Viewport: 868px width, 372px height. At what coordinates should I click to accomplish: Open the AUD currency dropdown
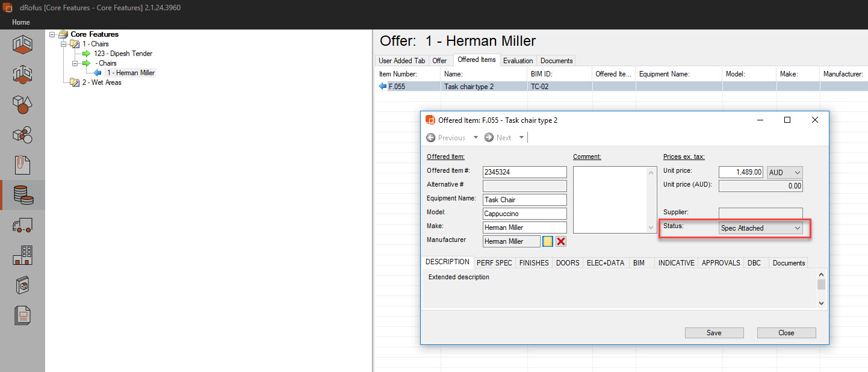784,173
